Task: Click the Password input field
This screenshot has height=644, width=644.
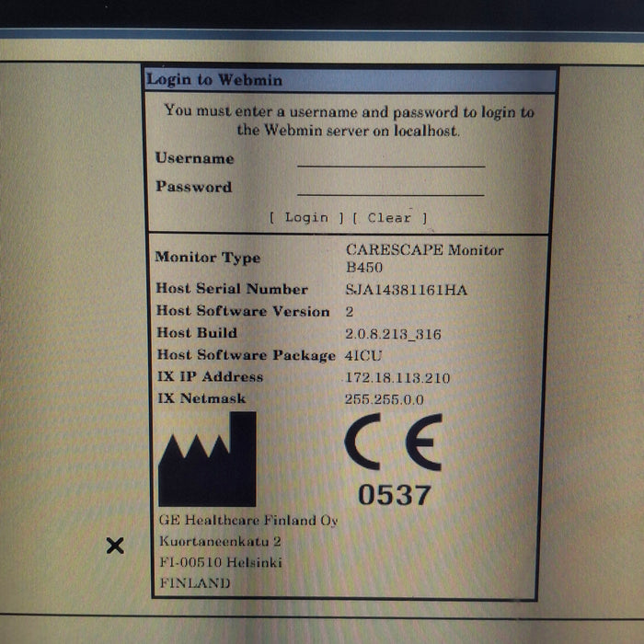Action: coord(391,188)
